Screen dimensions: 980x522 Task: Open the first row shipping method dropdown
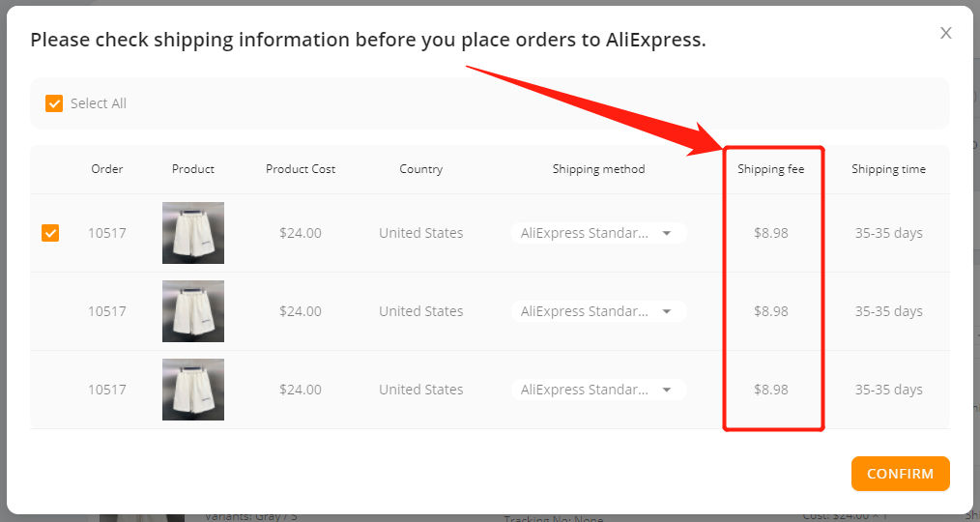(x=599, y=233)
